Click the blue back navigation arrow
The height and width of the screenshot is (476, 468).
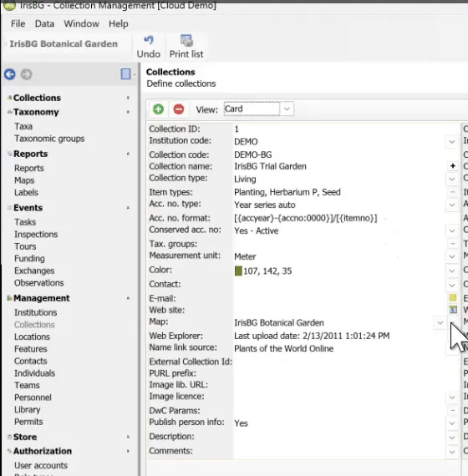point(10,74)
